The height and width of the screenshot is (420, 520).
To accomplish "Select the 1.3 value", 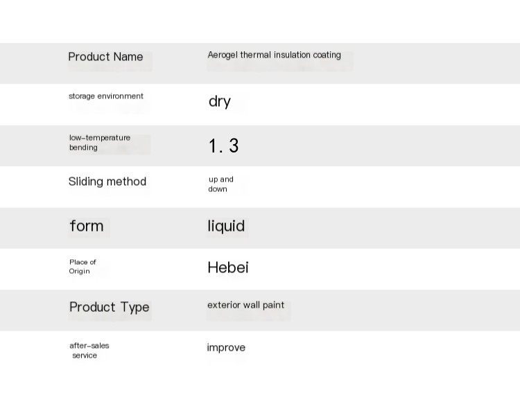I will 223,146.
